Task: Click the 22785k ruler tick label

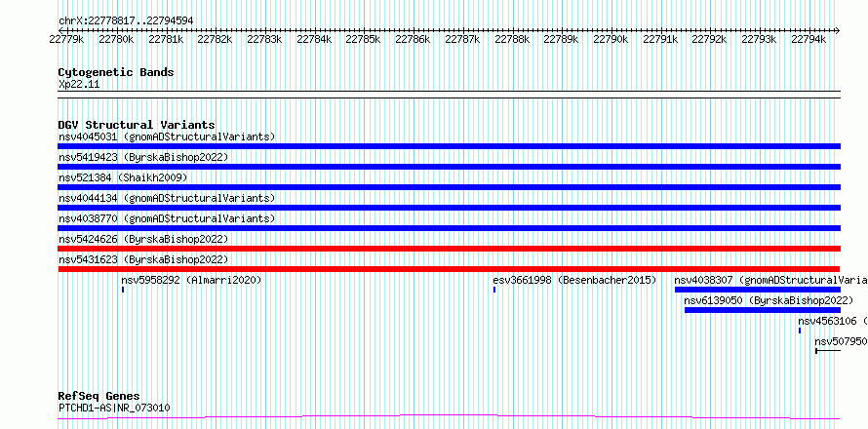Action: [363, 39]
